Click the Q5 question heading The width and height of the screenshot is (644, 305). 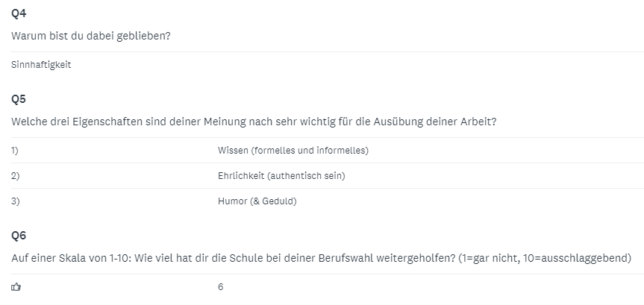[x=19, y=98]
